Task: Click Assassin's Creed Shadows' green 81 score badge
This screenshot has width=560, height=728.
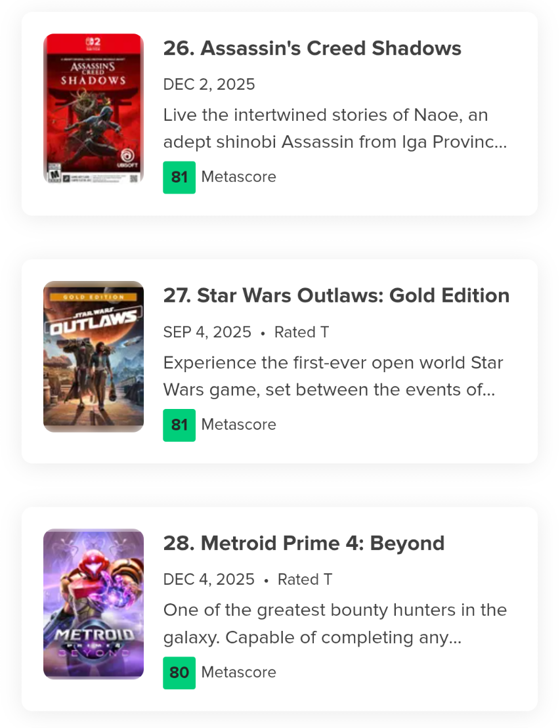Action: coord(179,177)
